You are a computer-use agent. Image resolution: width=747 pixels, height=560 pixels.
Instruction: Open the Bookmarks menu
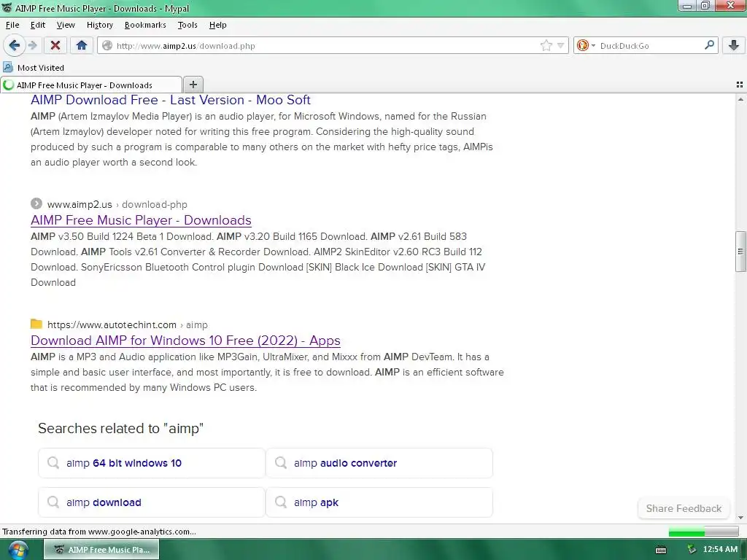click(145, 25)
